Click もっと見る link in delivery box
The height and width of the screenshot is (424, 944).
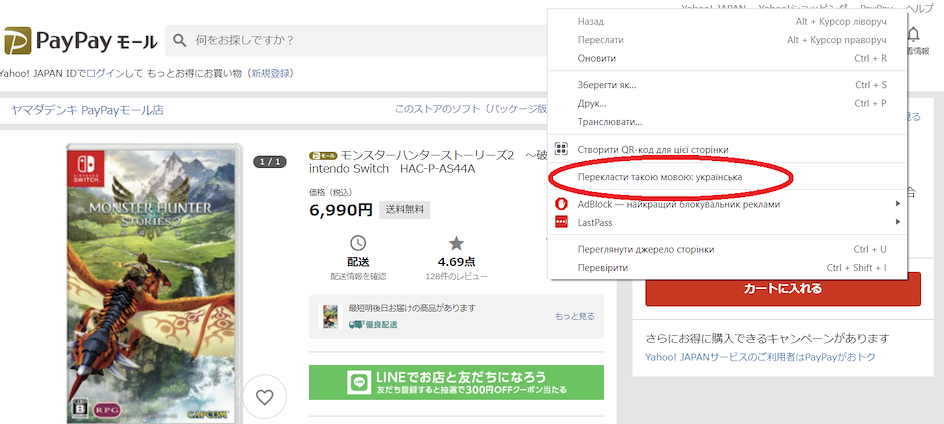[x=574, y=316]
